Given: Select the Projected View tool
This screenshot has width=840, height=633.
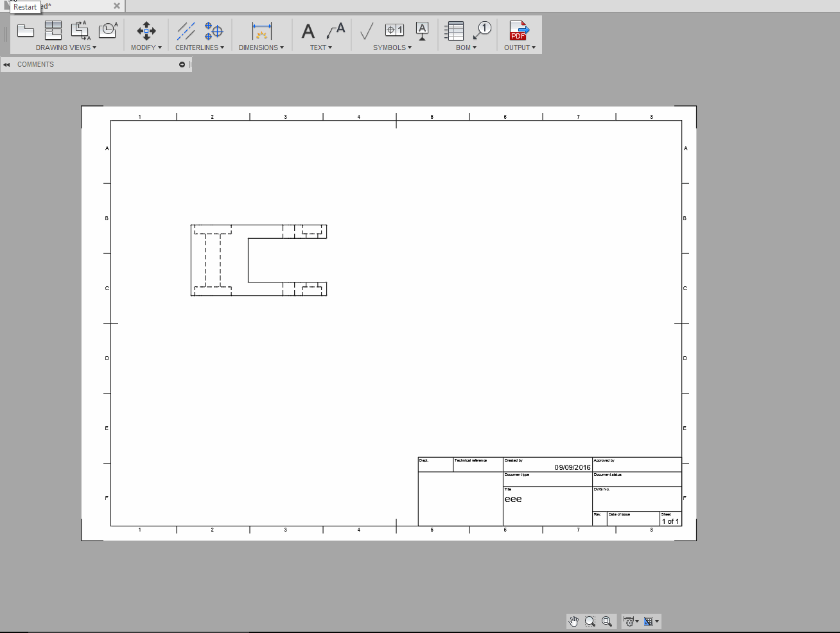Looking at the screenshot, I should point(53,31).
